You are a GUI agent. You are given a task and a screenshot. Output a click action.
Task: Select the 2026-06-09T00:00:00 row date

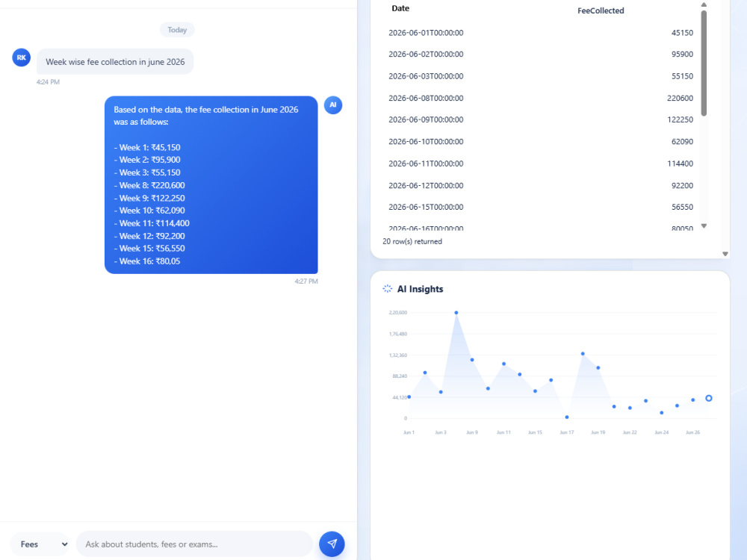pyautogui.click(x=426, y=119)
